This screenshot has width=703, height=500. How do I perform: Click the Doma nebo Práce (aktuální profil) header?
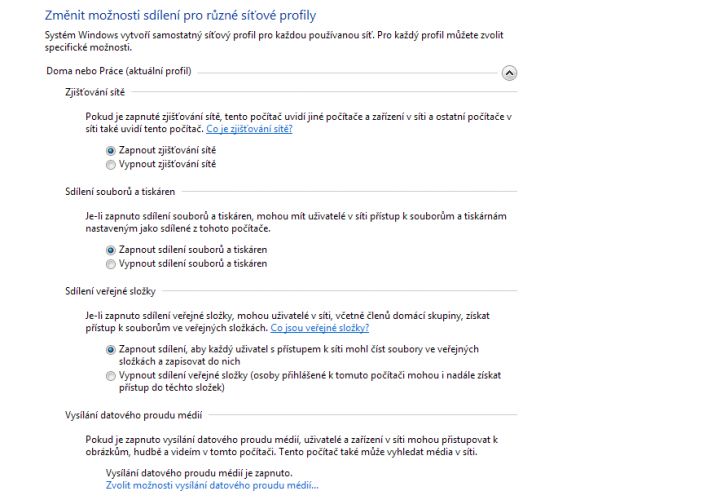(x=119, y=71)
